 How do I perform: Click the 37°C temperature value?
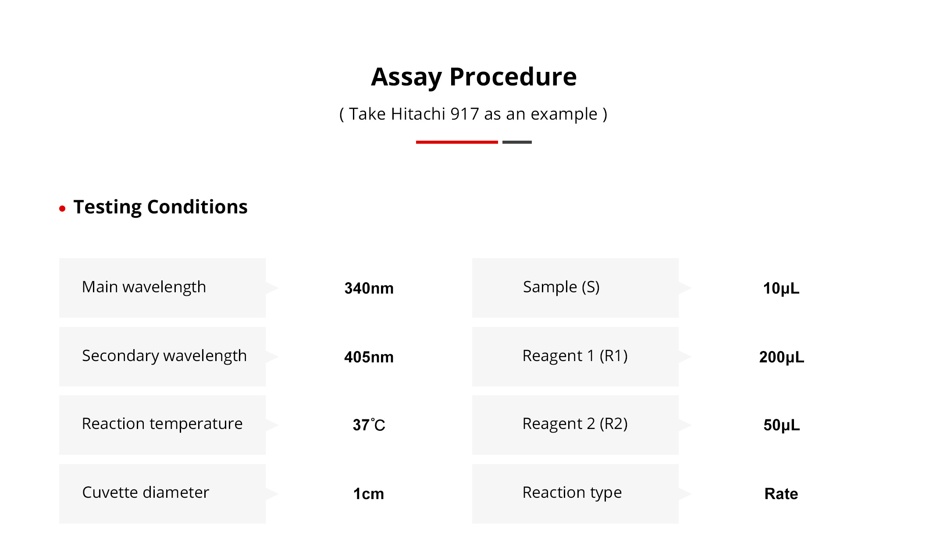point(369,425)
